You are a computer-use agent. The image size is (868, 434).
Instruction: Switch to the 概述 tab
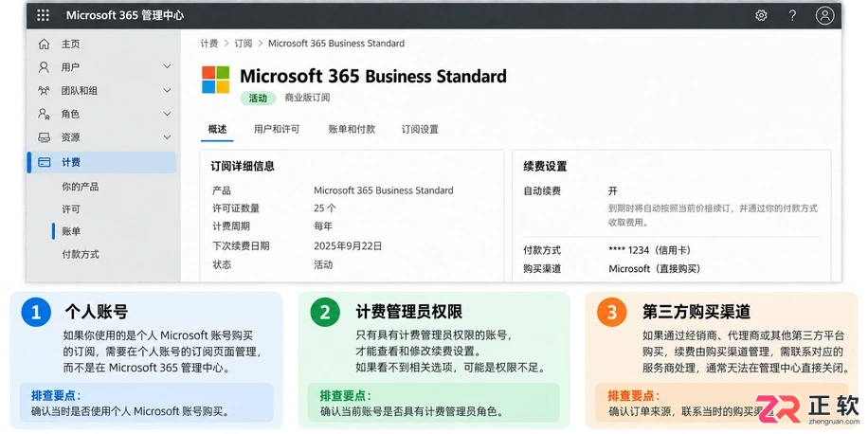217,129
